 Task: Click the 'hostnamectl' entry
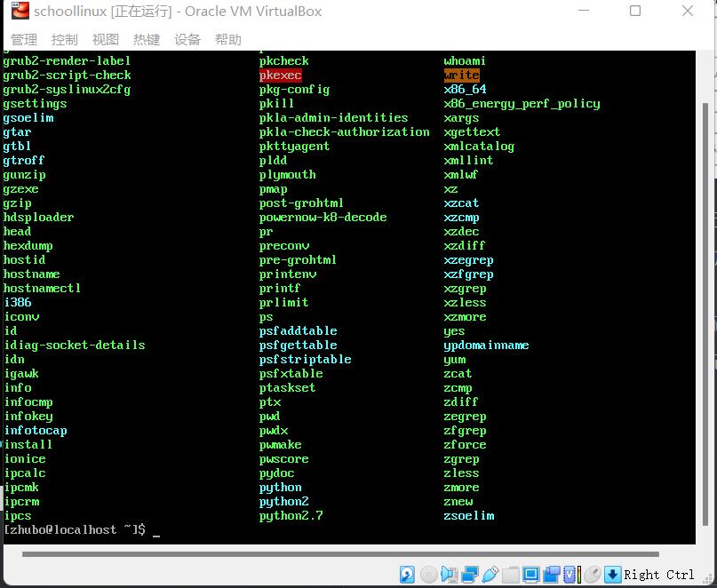point(42,288)
